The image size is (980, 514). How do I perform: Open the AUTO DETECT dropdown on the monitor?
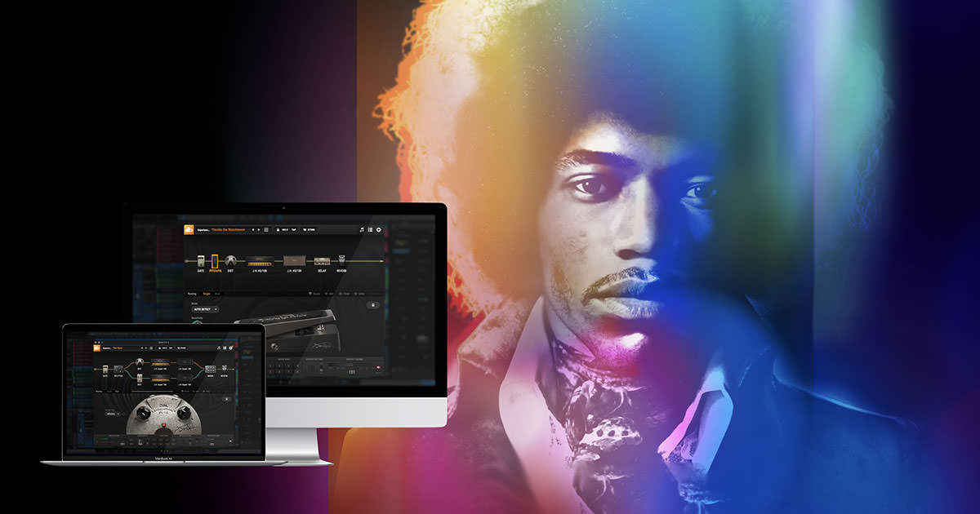click(206, 309)
